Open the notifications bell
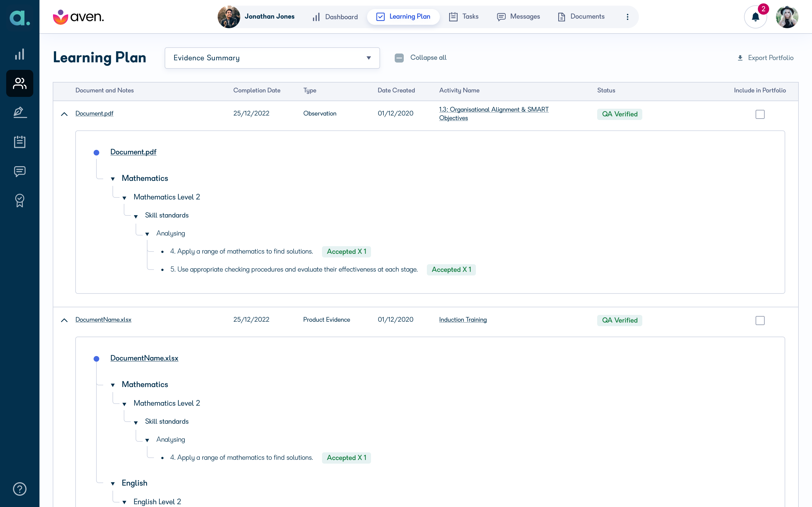Screen dimensions: 812x507 755,17
